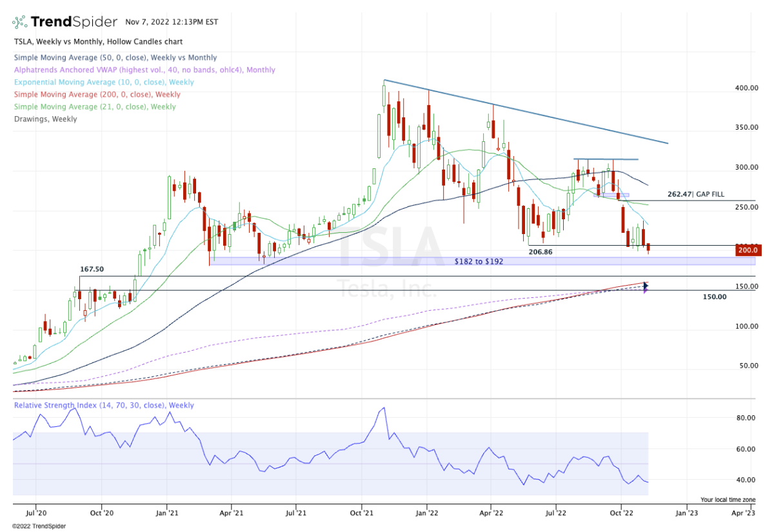
Task: Click the purple arrow marker near 150
Action: point(645,291)
